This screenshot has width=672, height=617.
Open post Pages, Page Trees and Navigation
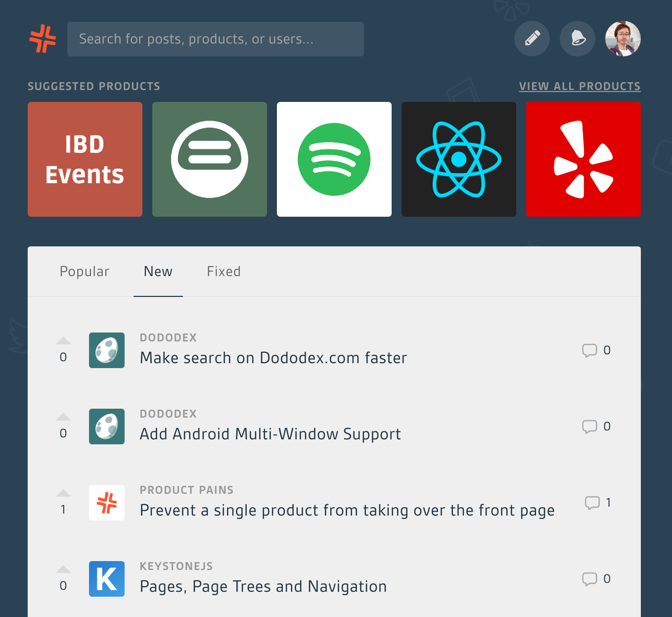pyautogui.click(x=263, y=587)
